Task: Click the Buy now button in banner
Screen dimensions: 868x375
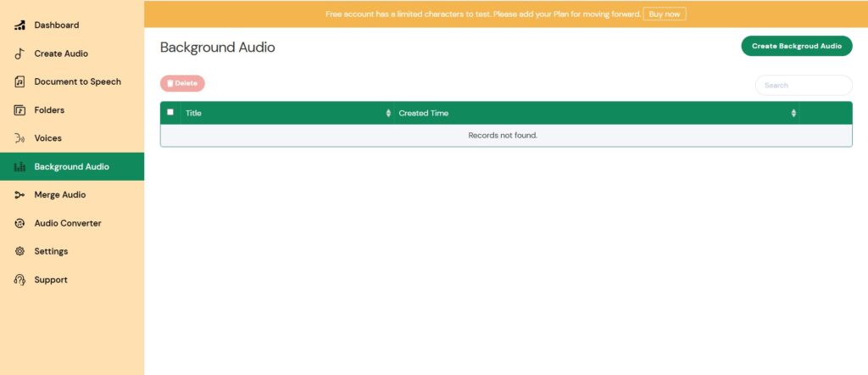Action: point(664,14)
